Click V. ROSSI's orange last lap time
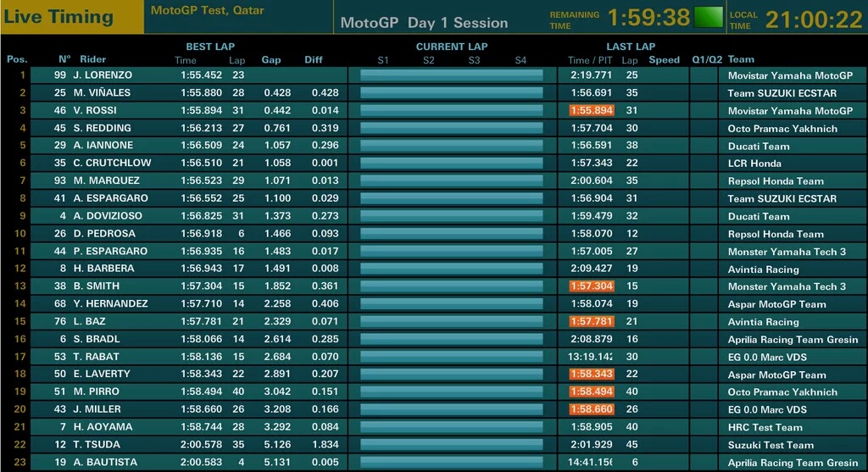Image resolution: width=868 pixels, height=472 pixels. click(592, 111)
